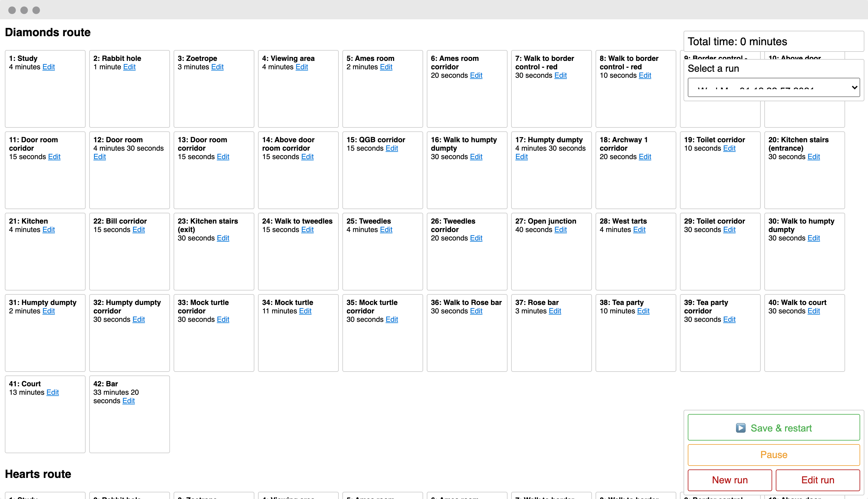This screenshot has height=499, width=868.
Task: Edit the 28: West tarts scene
Action: point(639,230)
